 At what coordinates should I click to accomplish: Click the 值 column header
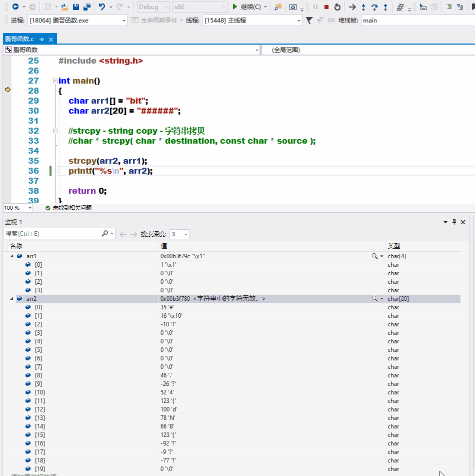coord(271,246)
